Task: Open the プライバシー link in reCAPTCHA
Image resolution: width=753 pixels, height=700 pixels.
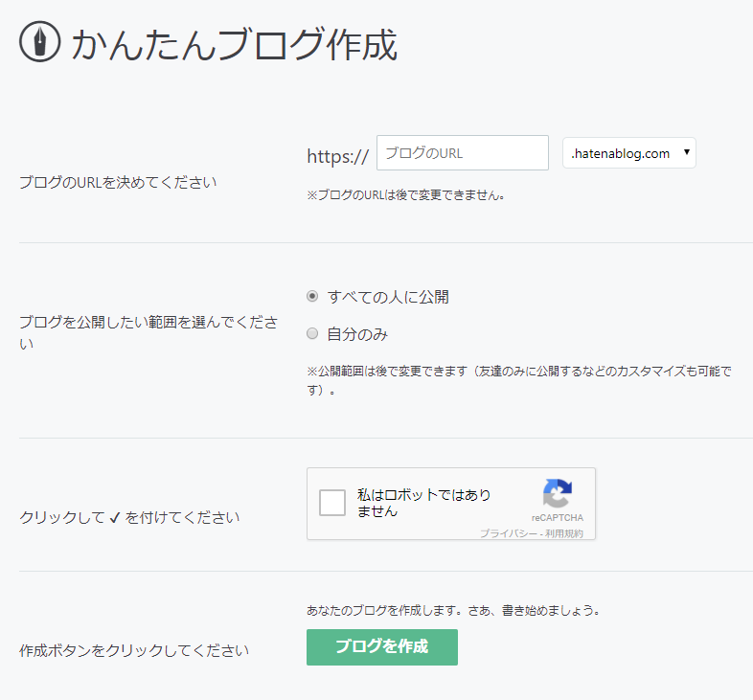Action: click(x=508, y=533)
